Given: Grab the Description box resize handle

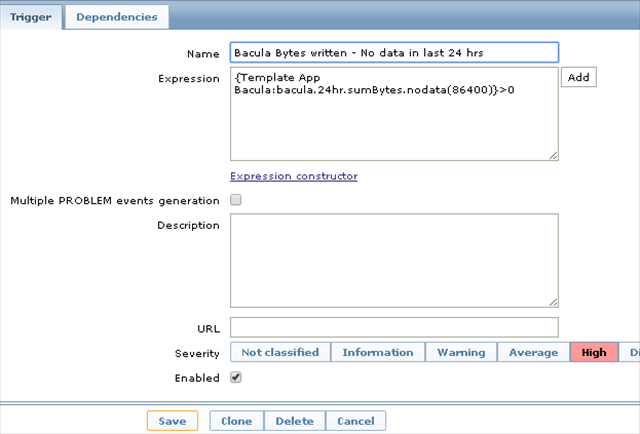Looking at the screenshot, I should 553,302.
